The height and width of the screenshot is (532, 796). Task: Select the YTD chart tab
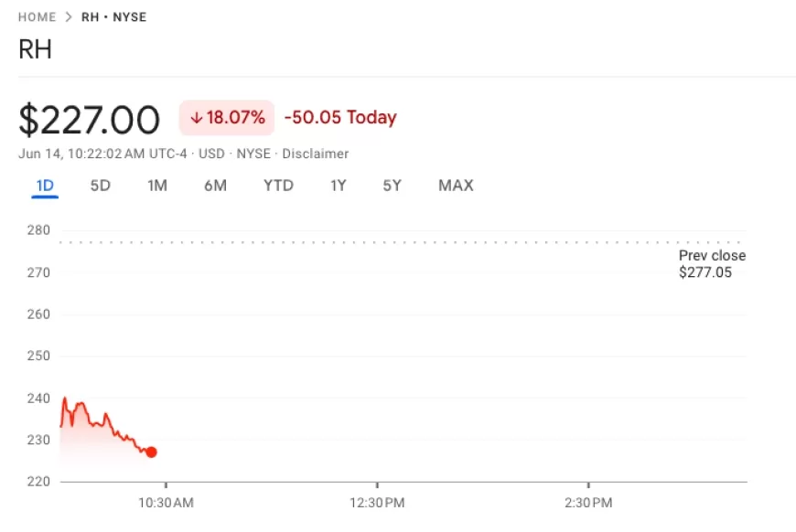point(278,186)
